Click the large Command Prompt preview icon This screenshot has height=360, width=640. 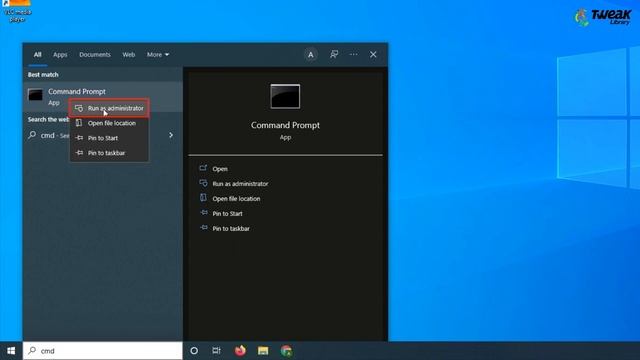tap(285, 96)
